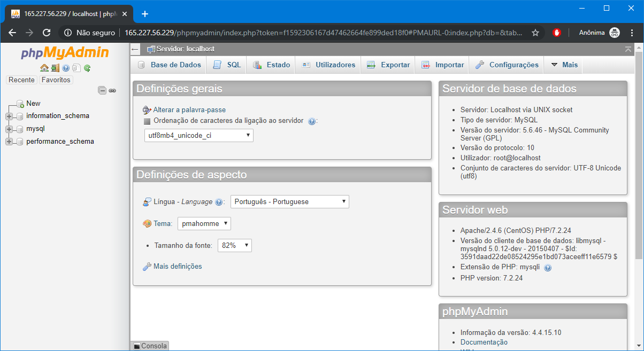Image resolution: width=644 pixels, height=351 pixels.
Task: Click the Alterar a palavra-passe link
Action: 189,110
